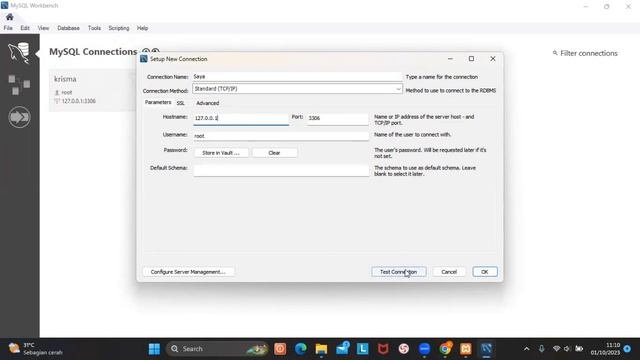This screenshot has width=640, height=360.
Task: Switch to the SSL tab
Action: point(181,103)
